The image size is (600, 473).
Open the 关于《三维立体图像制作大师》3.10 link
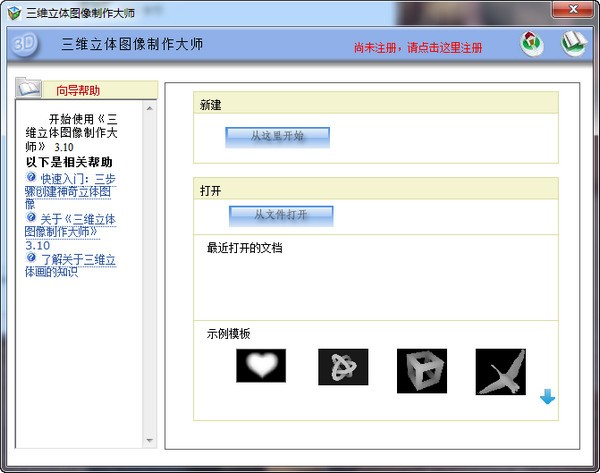[71, 232]
